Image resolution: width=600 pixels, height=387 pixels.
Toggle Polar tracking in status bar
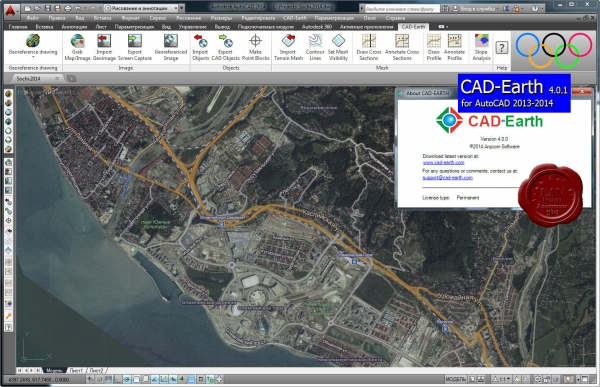(x=127, y=379)
